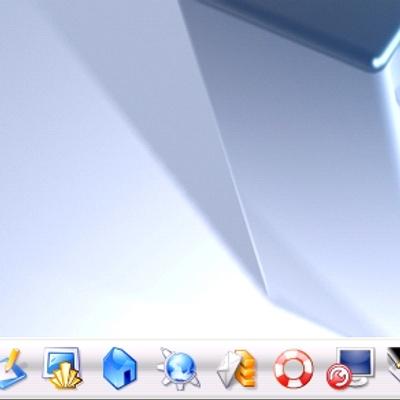400x400 pixels.
Task: Click the desktop access icon with yellow fan
Action: pyautogui.click(x=62, y=368)
